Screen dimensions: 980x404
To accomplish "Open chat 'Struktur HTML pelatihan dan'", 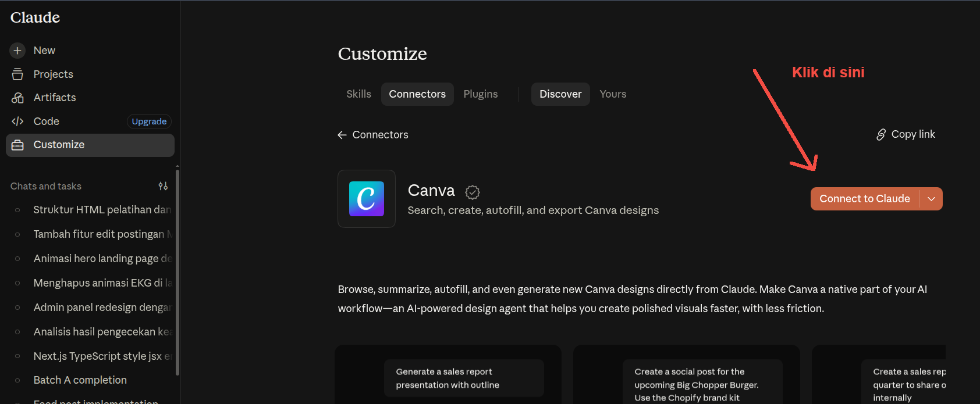I will click(90, 210).
